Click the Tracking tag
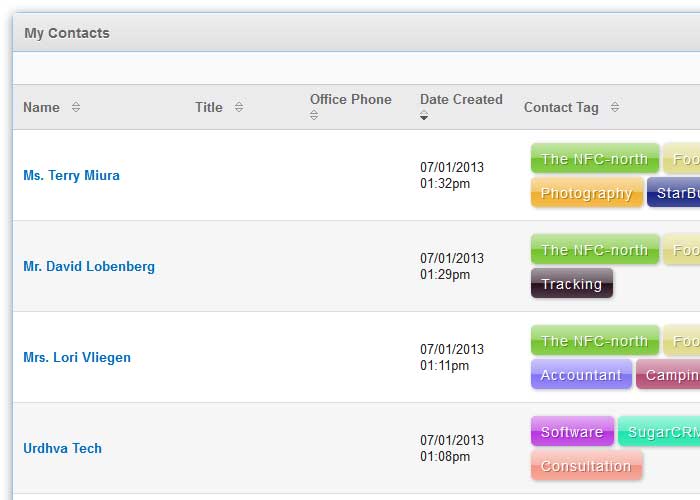Image resolution: width=700 pixels, height=500 pixels. pyautogui.click(x=572, y=283)
